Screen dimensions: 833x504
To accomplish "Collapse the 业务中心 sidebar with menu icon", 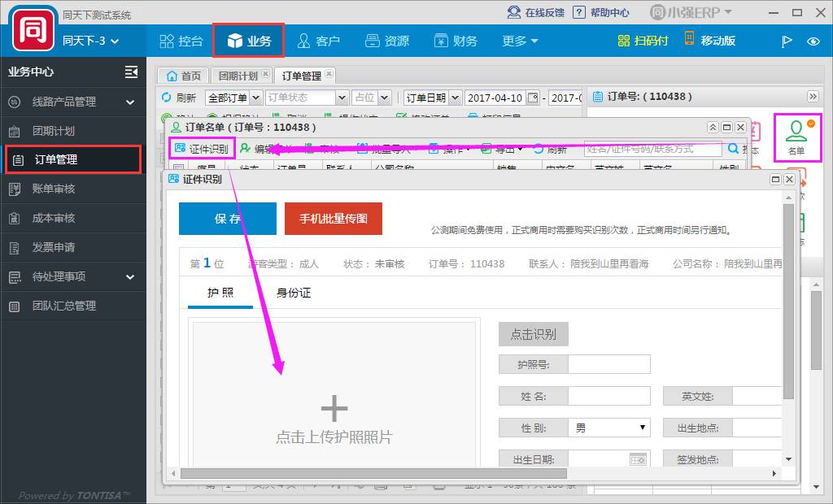I will [x=131, y=72].
